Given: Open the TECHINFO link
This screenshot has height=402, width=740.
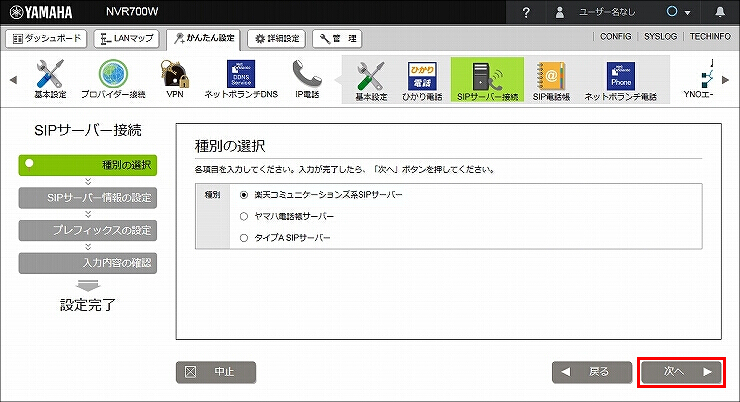Looking at the screenshot, I should click(x=710, y=36).
